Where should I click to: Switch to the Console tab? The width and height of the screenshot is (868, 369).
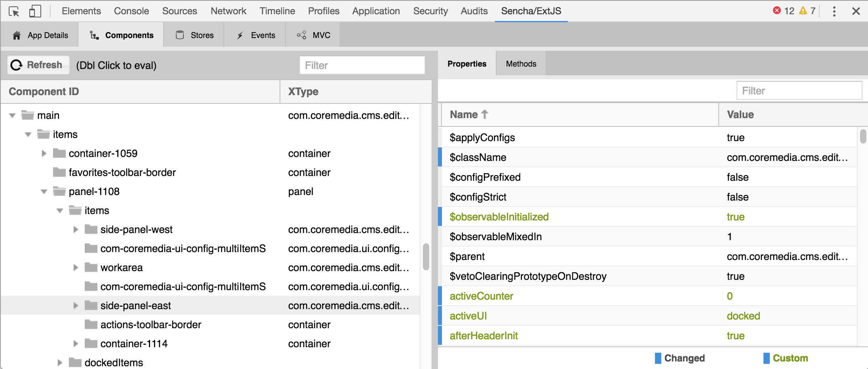[x=131, y=11]
